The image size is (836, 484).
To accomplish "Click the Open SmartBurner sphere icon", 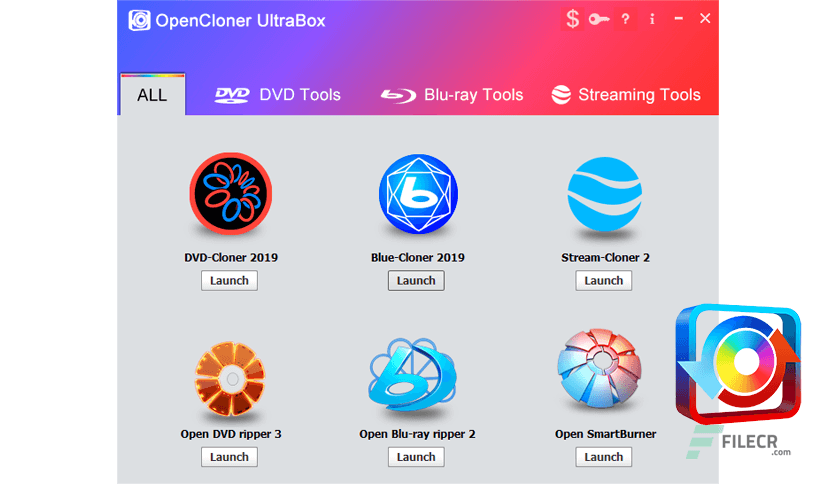I will (x=600, y=368).
